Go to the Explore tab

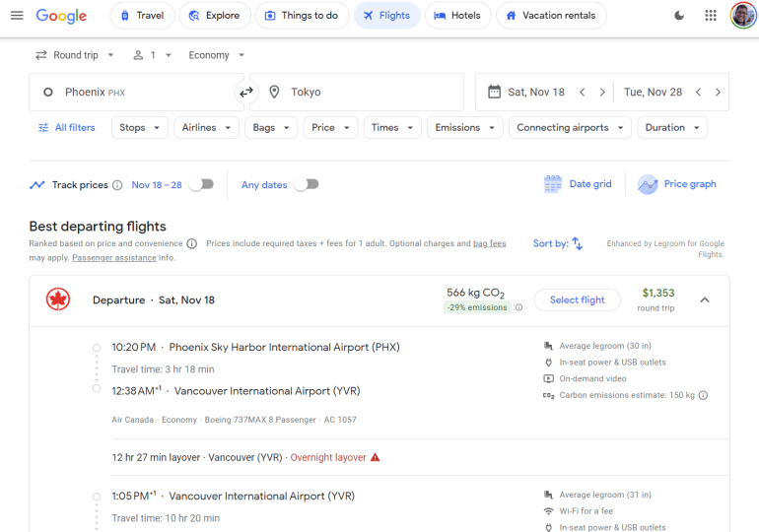[214, 16]
